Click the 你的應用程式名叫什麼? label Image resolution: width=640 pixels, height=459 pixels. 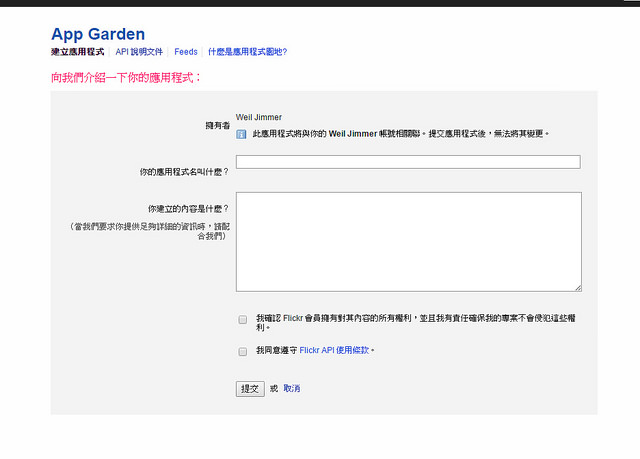pyautogui.click(x=184, y=172)
